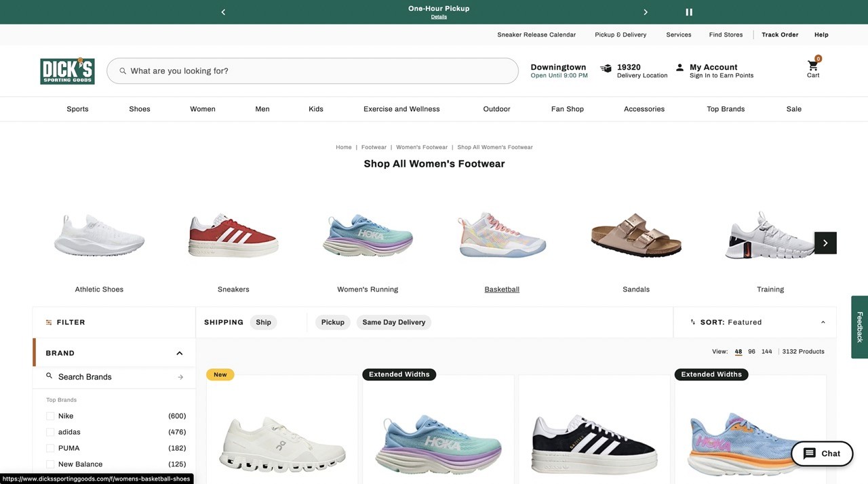The width and height of the screenshot is (868, 484).
Task: Click Details under One-Hour Pickup
Action: (x=439, y=17)
